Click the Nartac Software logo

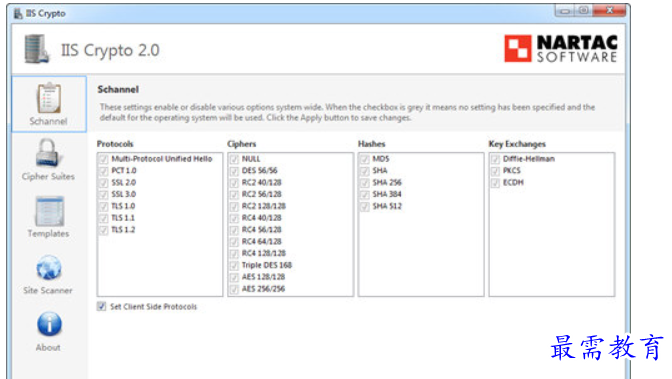point(561,48)
